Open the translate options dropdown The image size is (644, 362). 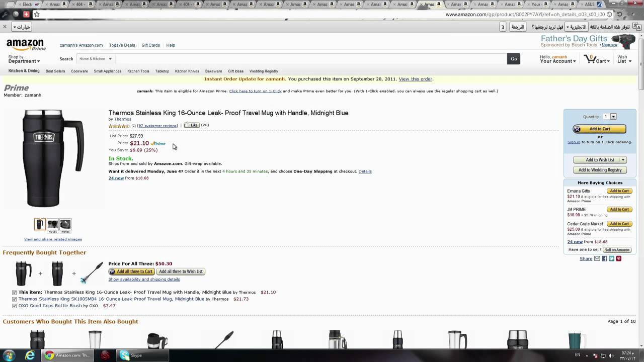click(22, 27)
